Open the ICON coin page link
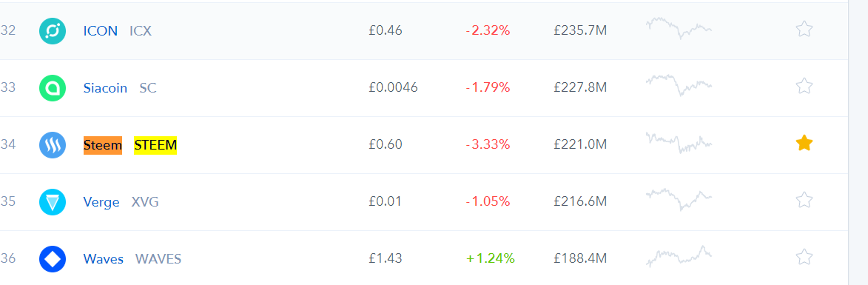Image resolution: width=868 pixels, height=285 pixels. [x=100, y=30]
